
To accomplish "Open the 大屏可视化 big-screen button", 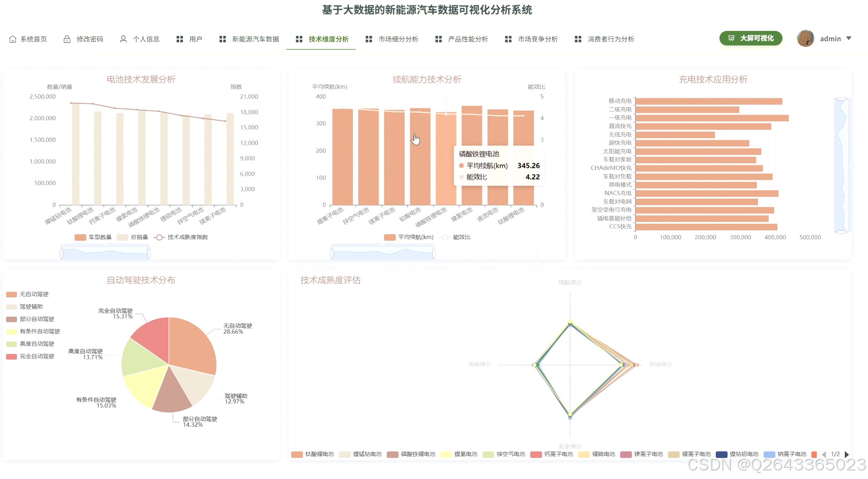I will (751, 38).
